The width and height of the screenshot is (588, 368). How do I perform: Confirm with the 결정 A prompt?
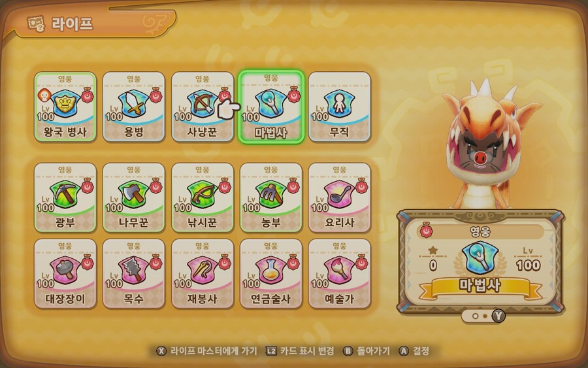(414, 351)
